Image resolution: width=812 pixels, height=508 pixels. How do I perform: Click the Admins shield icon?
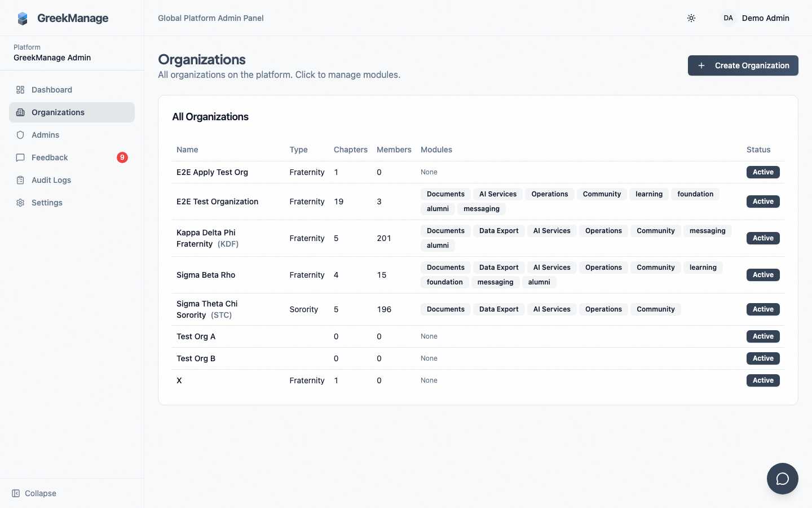pos(20,135)
